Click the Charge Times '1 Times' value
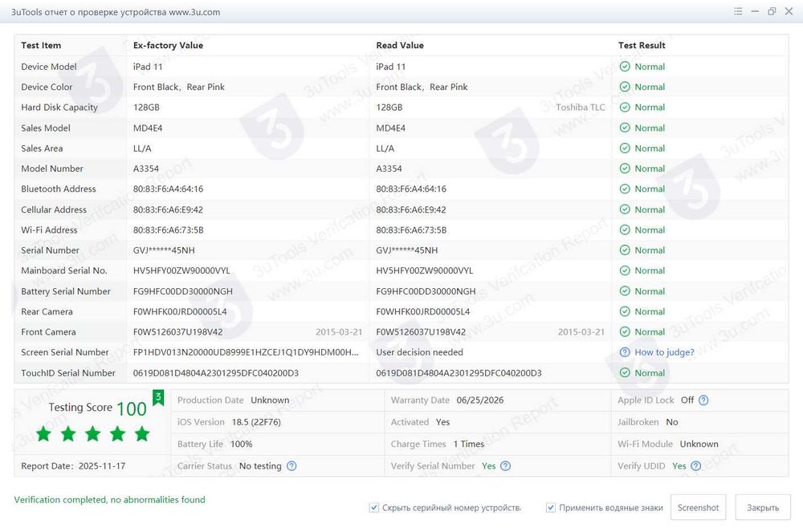This screenshot has width=803, height=532. [469, 444]
